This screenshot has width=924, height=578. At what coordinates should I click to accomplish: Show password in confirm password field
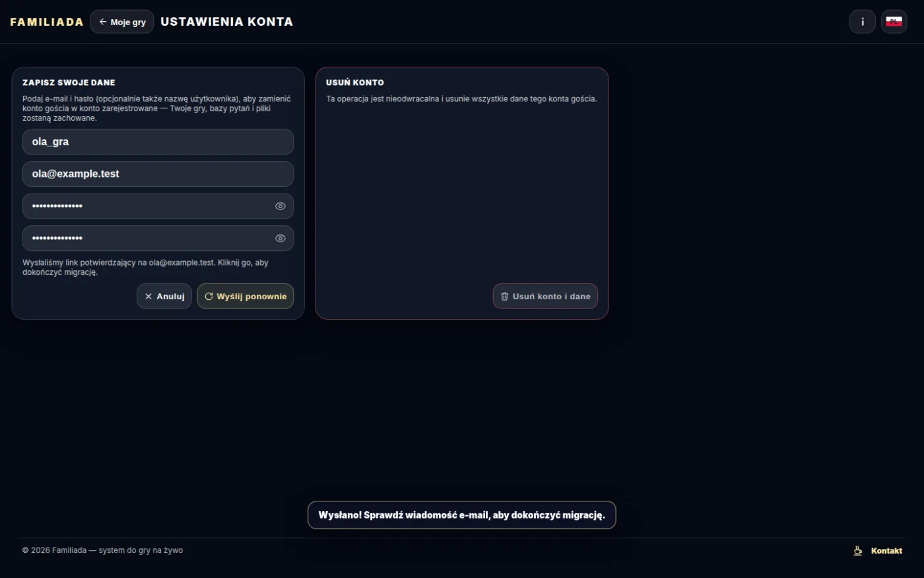click(280, 238)
